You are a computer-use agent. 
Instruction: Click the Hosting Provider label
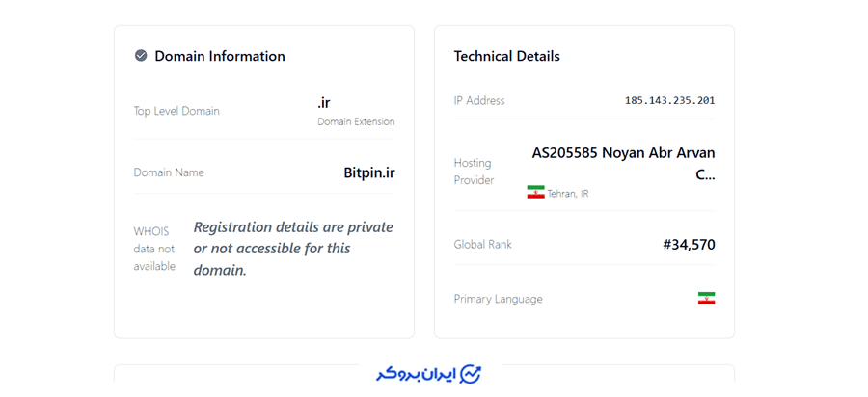[x=474, y=172]
